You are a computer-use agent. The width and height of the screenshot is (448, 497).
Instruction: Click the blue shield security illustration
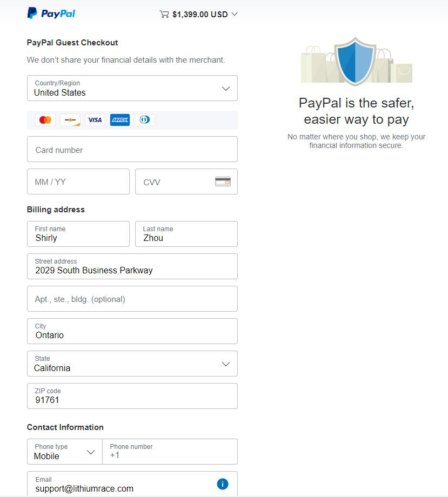pos(356,61)
